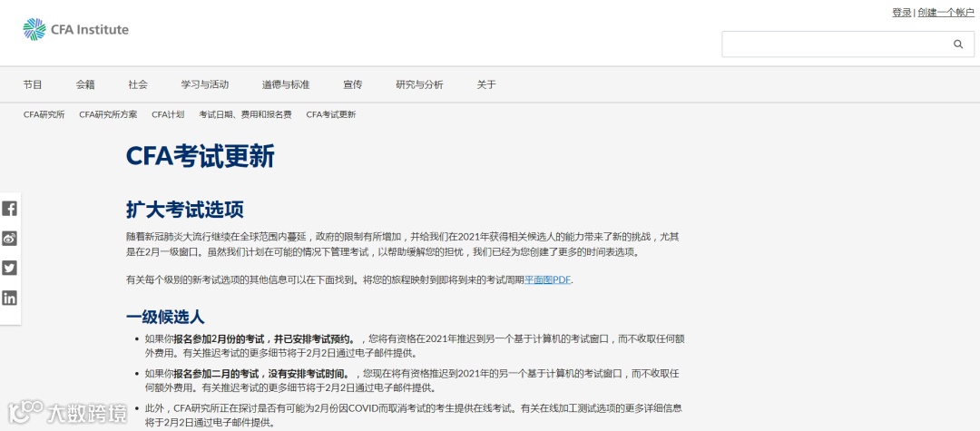The image size is (980, 431).
Task: Open the 研究与分析 menu
Action: (x=419, y=84)
